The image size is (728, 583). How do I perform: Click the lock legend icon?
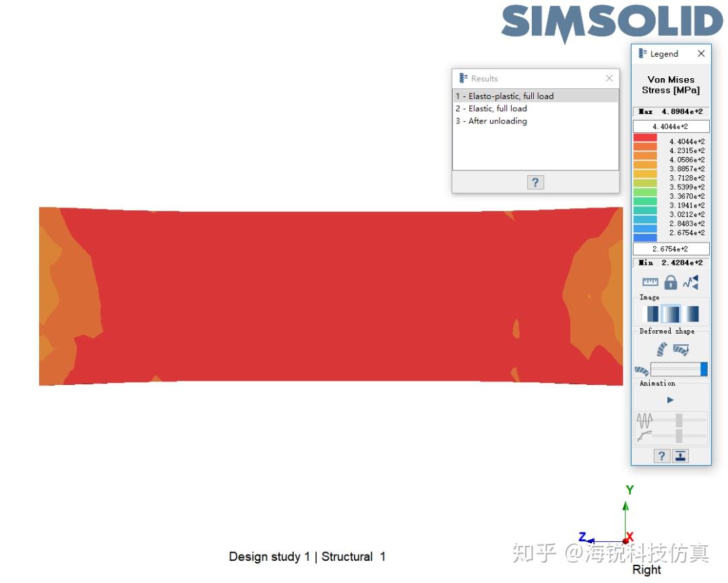pos(671,282)
